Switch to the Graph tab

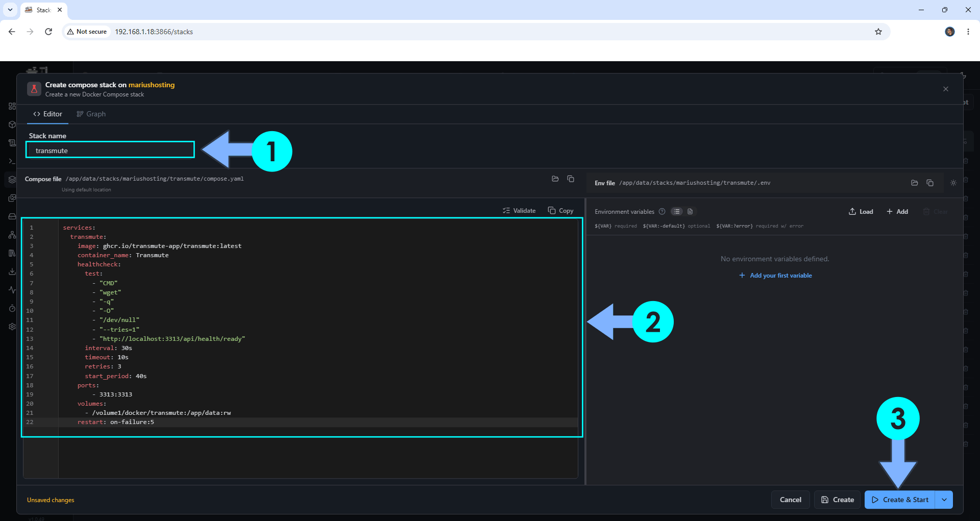[91, 114]
